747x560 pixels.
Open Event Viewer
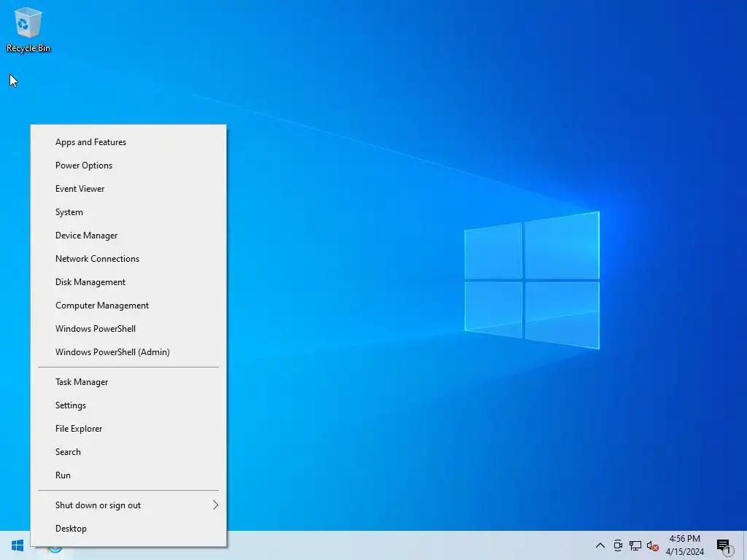[128, 189]
